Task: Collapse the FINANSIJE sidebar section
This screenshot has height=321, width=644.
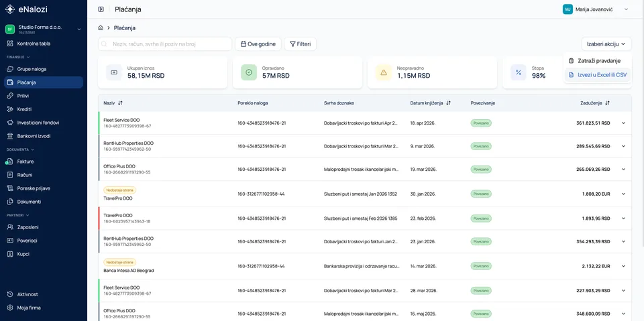Action: [18, 57]
